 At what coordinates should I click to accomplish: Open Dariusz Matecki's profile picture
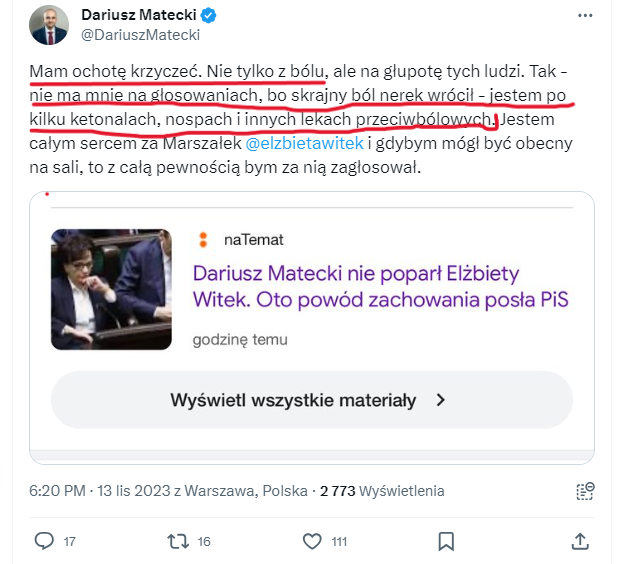point(49,24)
